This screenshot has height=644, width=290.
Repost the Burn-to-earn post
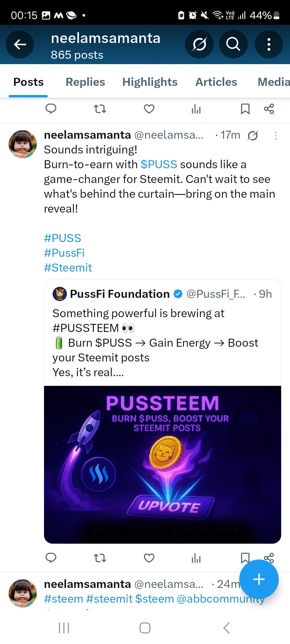pyautogui.click(x=100, y=558)
